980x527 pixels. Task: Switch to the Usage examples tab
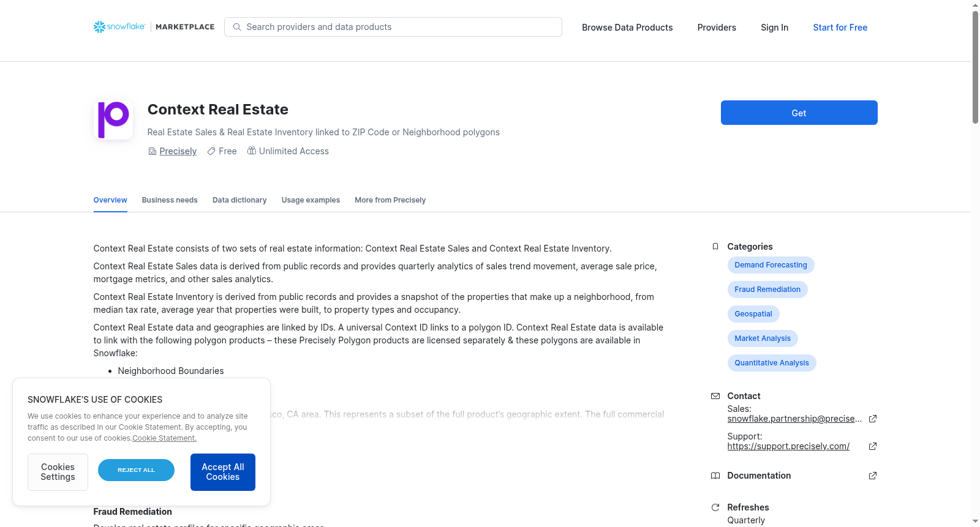311,200
